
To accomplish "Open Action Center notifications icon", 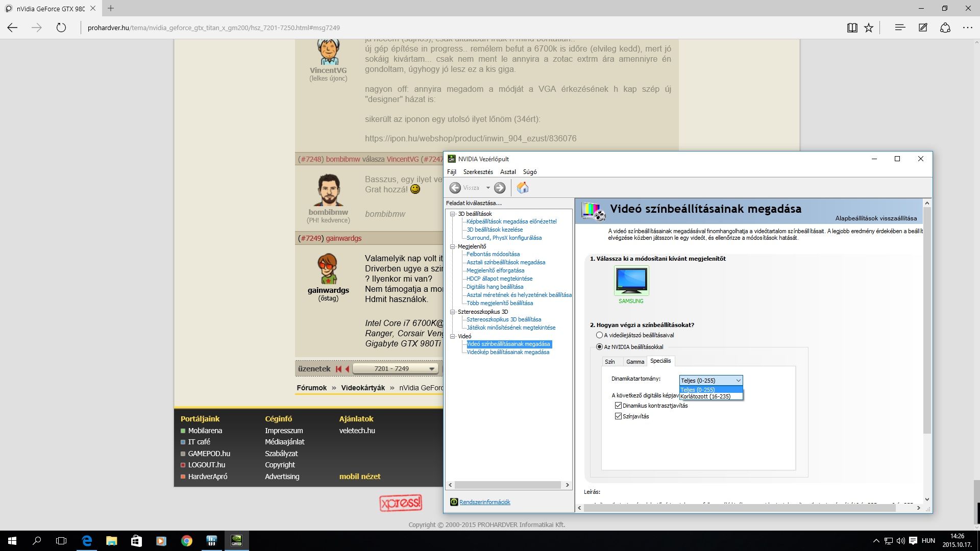I will click(912, 541).
